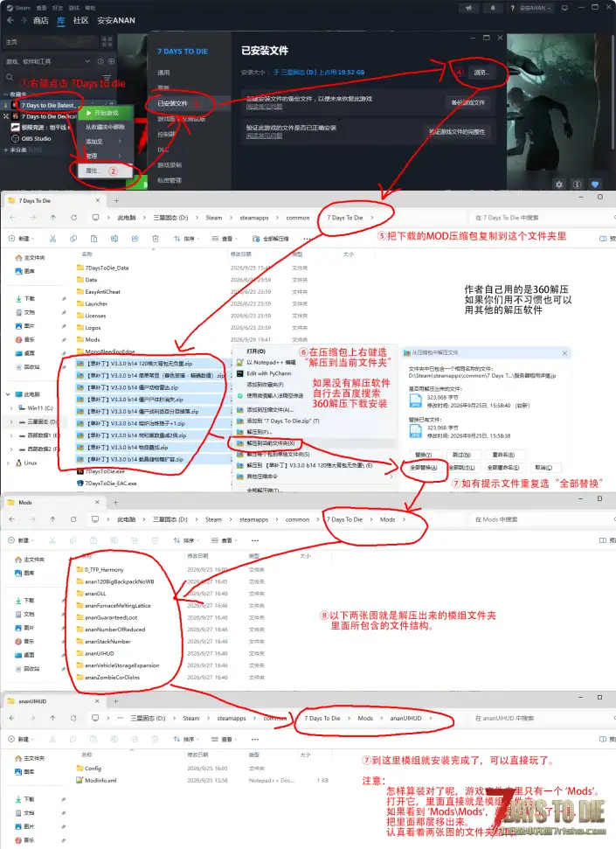The width and height of the screenshot is (616, 849).
Task: Choose 解压到当前文件夹(X) in context menu
Action: (313, 443)
